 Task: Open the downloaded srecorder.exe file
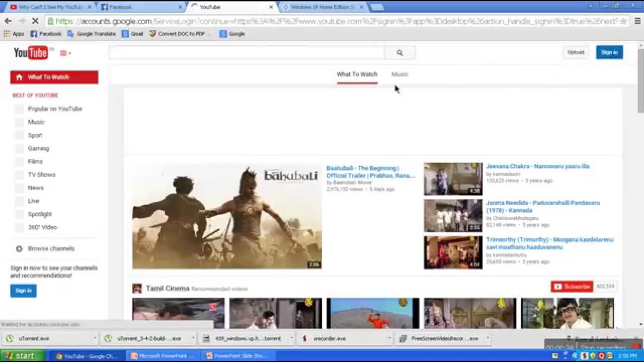[x=342, y=338]
